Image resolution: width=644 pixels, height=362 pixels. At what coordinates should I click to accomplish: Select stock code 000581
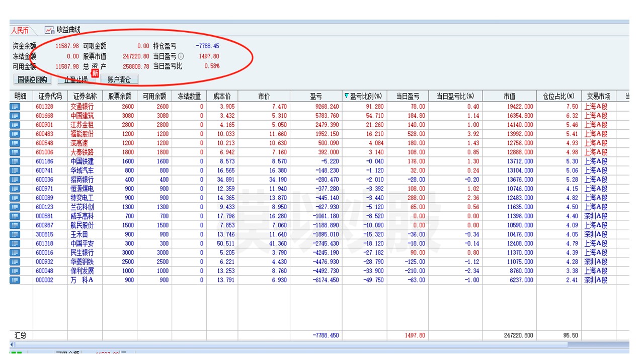pos(44,216)
